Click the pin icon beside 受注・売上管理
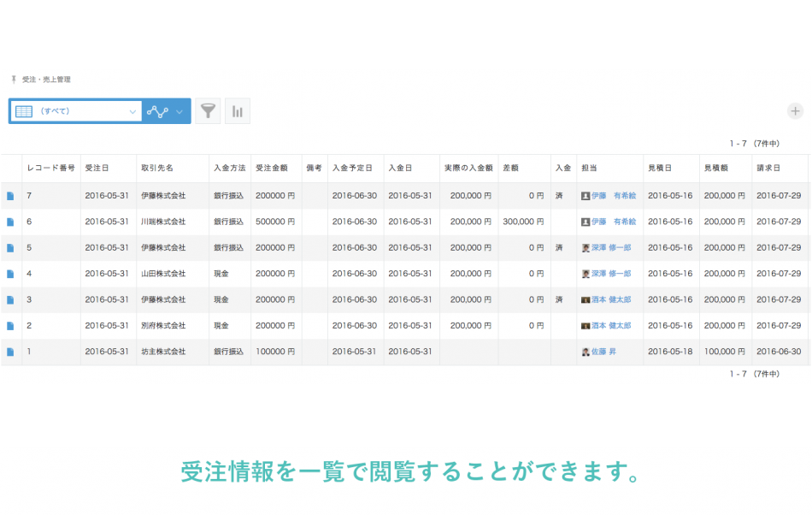 pyautogui.click(x=14, y=80)
